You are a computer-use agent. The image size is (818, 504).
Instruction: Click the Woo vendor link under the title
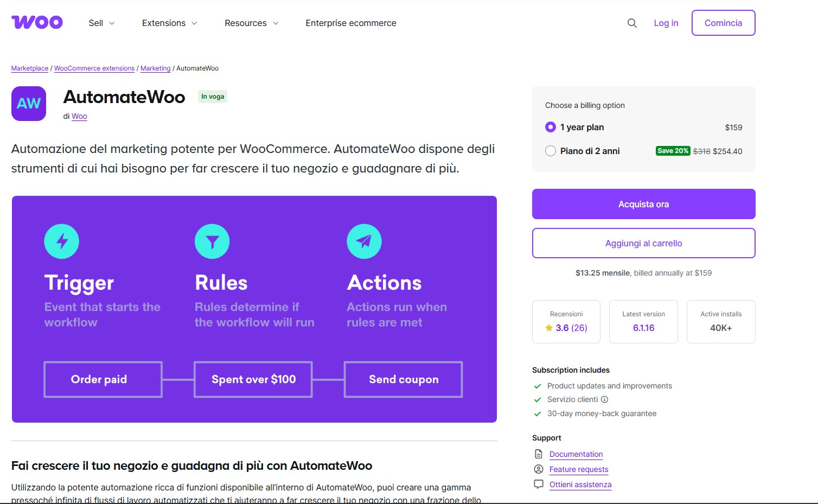coord(79,116)
